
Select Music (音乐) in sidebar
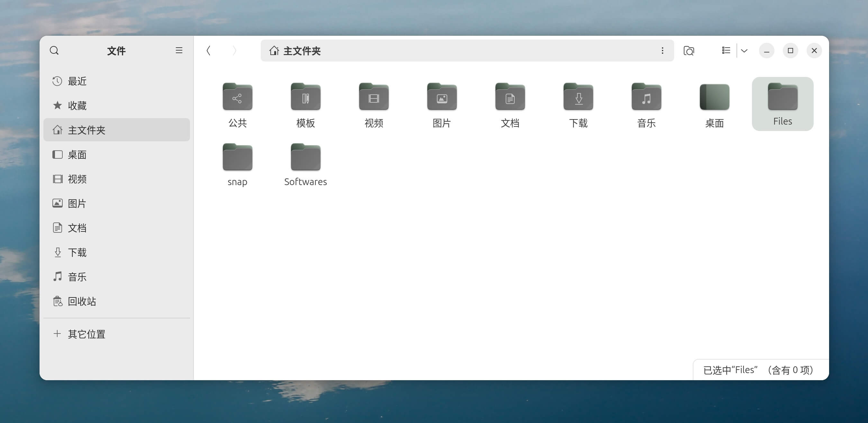point(77,277)
